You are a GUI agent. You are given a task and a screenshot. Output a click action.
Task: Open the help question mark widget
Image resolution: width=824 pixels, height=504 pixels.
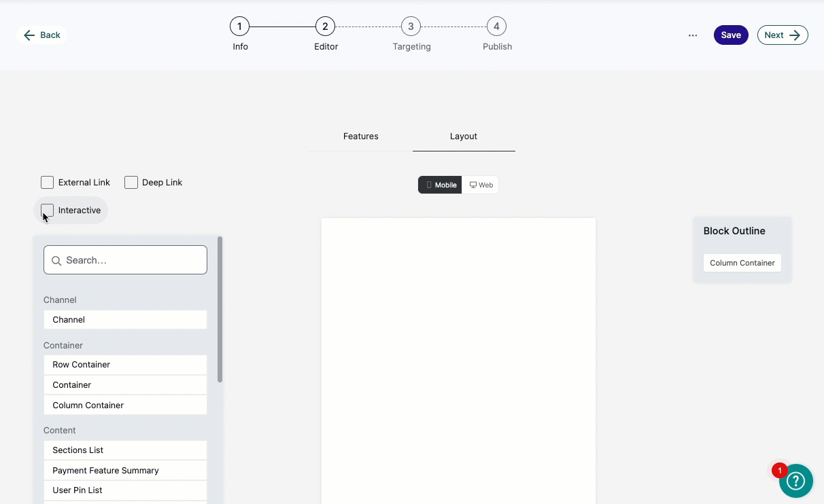(795, 481)
